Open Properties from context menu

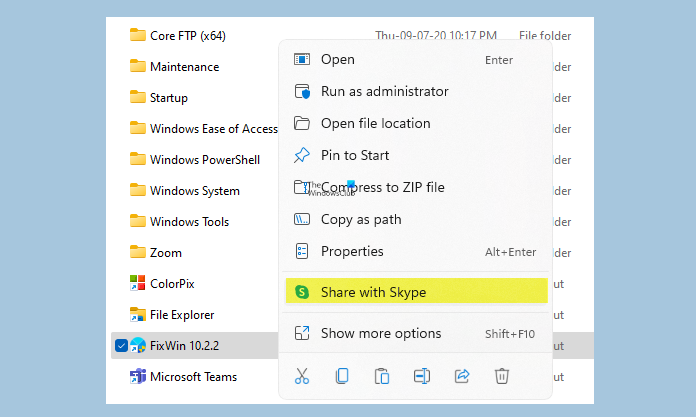pos(415,251)
